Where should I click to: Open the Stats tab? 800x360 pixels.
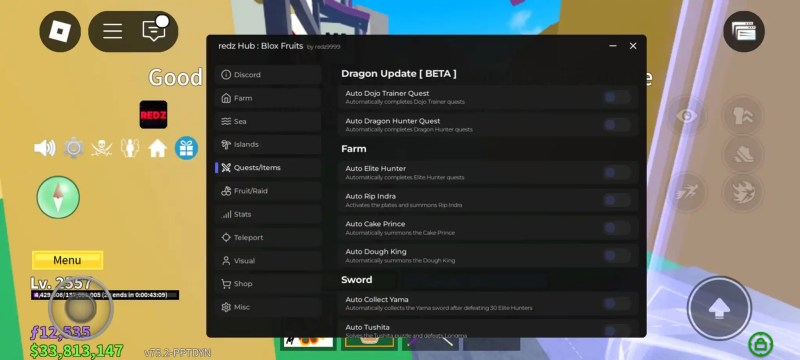(268, 214)
